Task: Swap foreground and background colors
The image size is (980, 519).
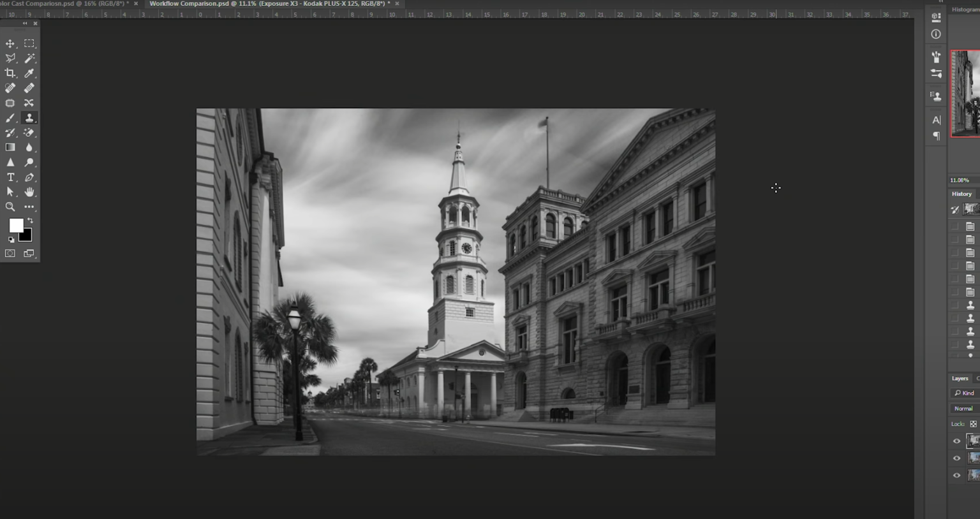Action: [x=31, y=220]
